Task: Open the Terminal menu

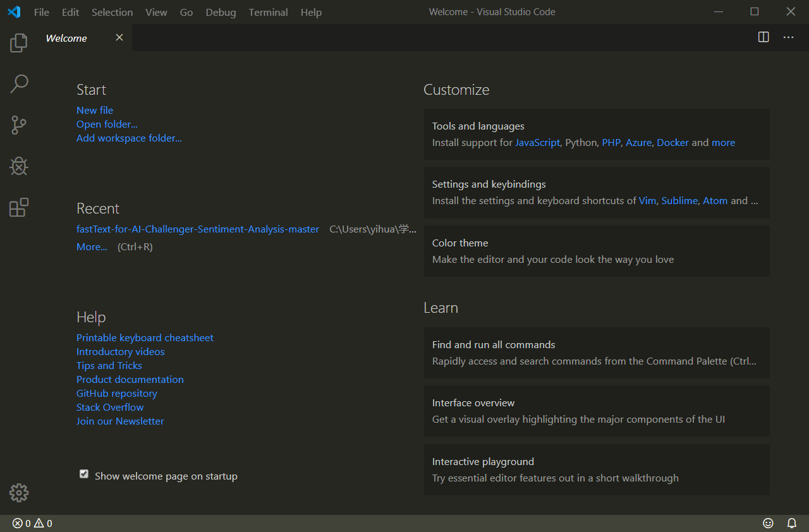Action: [x=268, y=12]
